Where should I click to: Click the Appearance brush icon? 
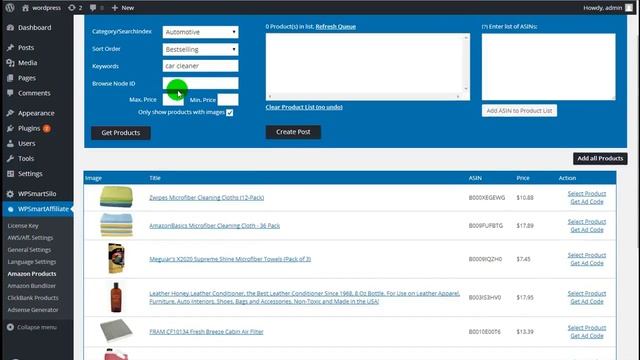[x=10, y=113]
